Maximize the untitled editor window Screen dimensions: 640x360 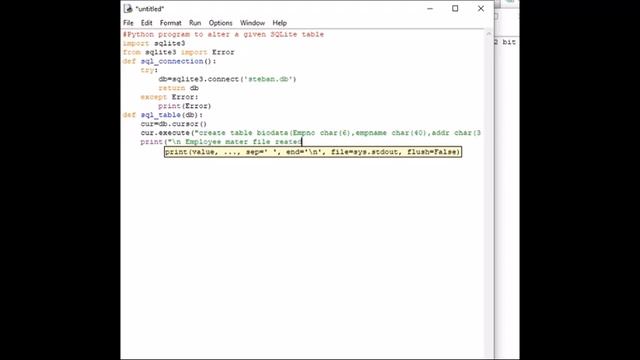click(x=455, y=9)
